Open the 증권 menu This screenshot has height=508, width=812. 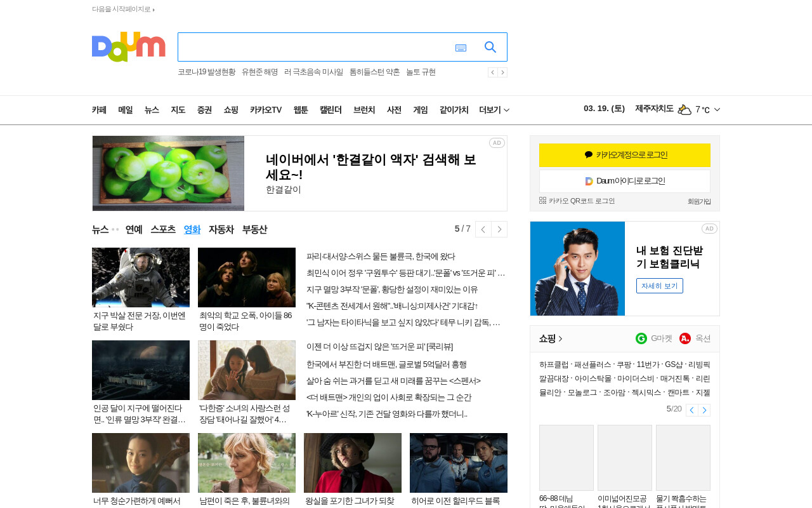coord(204,110)
